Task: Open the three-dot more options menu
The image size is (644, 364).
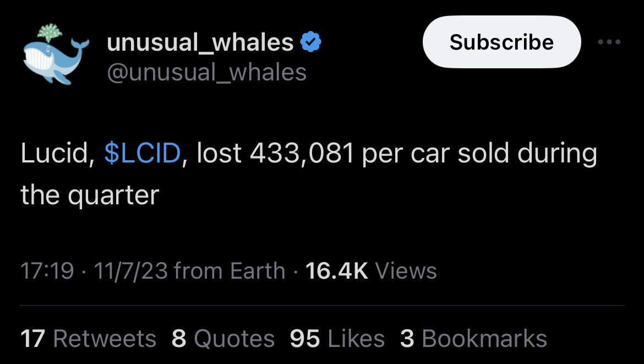Action: coord(609,42)
